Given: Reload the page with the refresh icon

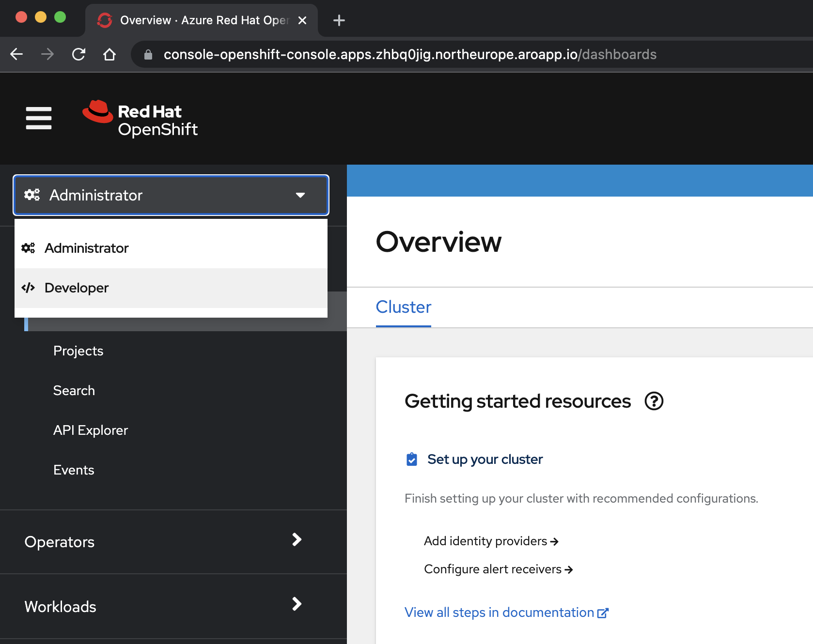Looking at the screenshot, I should [78, 54].
